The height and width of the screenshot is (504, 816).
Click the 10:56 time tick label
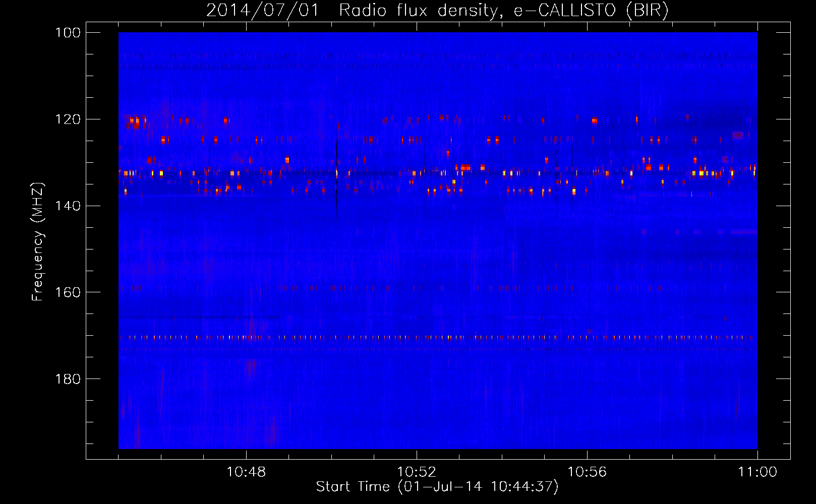point(587,472)
